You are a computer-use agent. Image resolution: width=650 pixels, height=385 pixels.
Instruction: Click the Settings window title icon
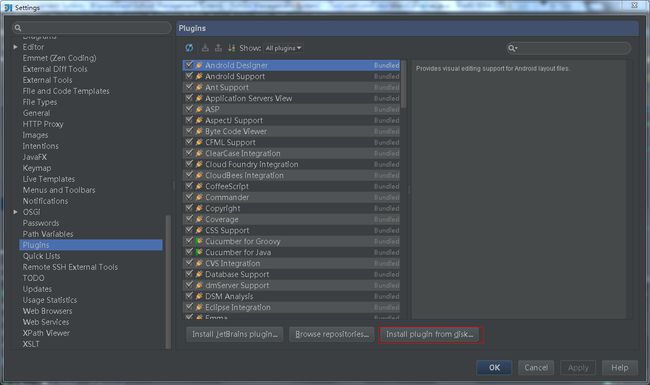pyautogui.click(x=8, y=7)
